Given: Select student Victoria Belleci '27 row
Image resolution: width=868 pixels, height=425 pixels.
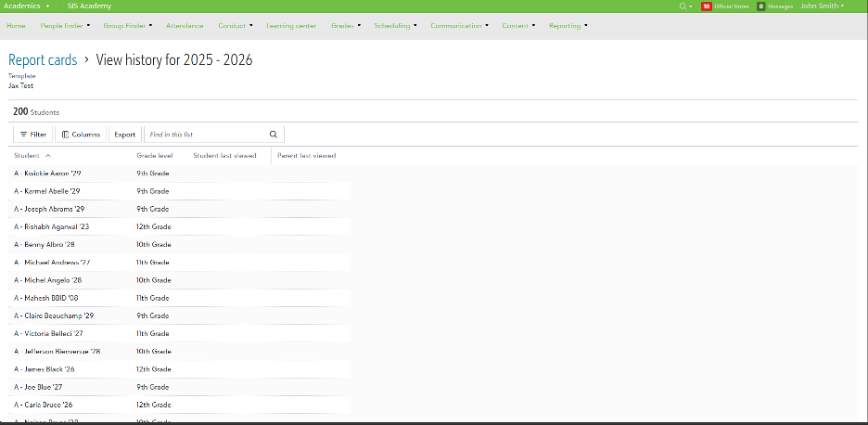Looking at the screenshot, I should tap(179, 333).
